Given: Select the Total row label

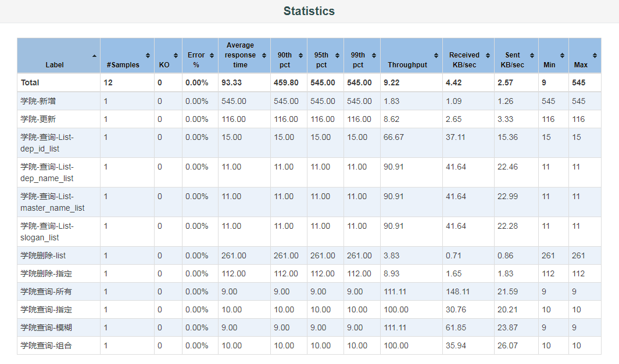Looking at the screenshot, I should click(x=30, y=83).
